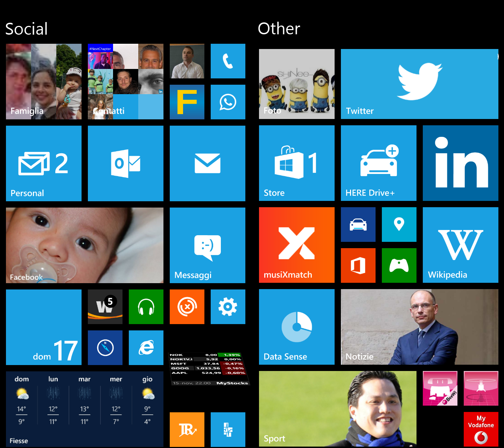Open the Store tile showing 1 update
504x448 pixels.
pos(296,163)
